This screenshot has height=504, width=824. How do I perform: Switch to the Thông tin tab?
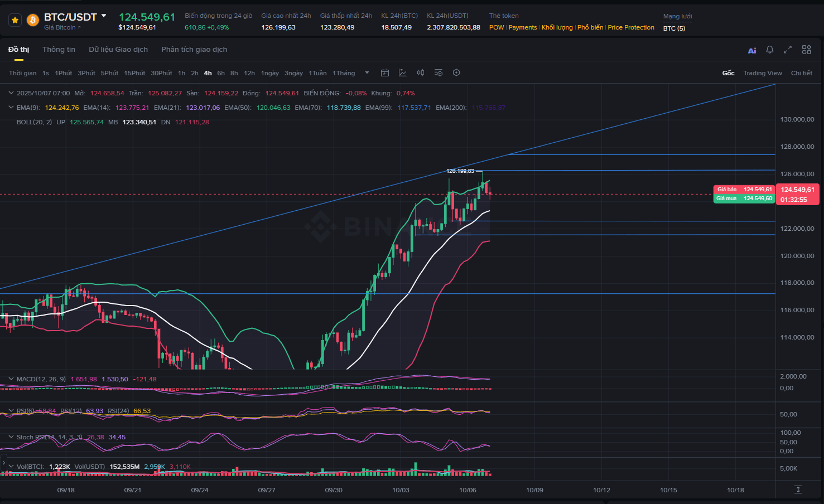pyautogui.click(x=59, y=50)
